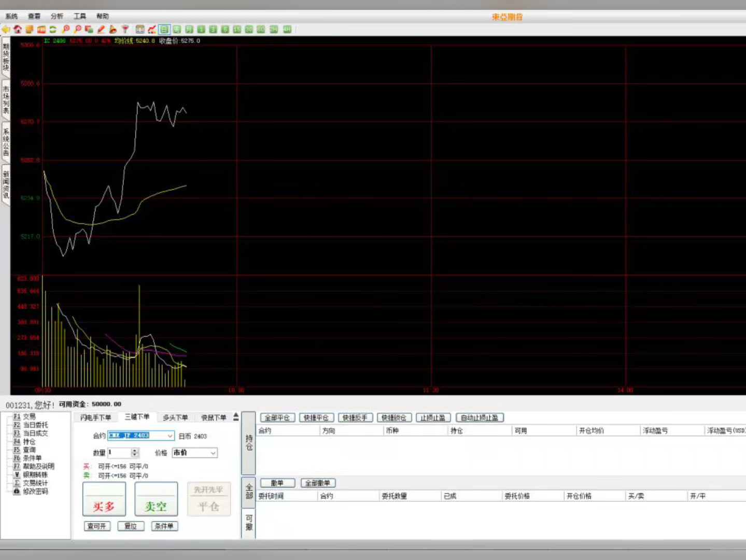
Task: Open the 帮助 menu
Action: (x=103, y=17)
